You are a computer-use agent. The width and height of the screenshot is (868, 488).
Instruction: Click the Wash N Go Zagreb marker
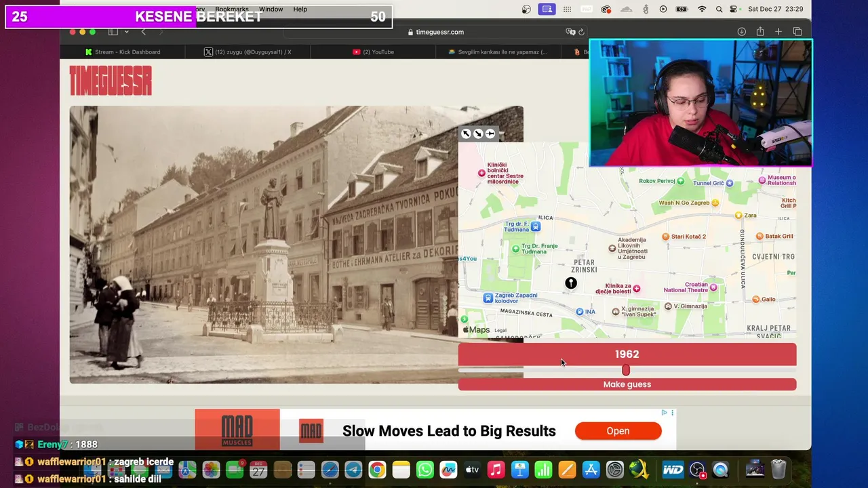click(x=715, y=203)
